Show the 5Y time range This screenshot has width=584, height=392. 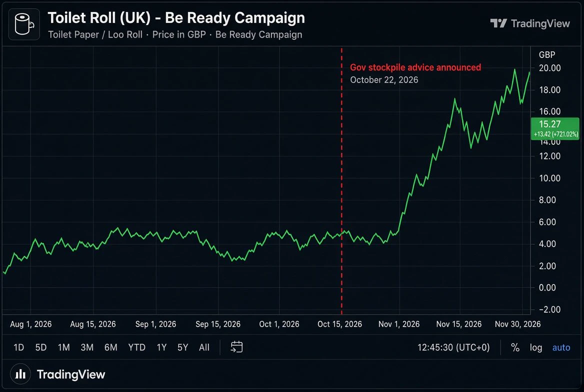tap(182, 347)
